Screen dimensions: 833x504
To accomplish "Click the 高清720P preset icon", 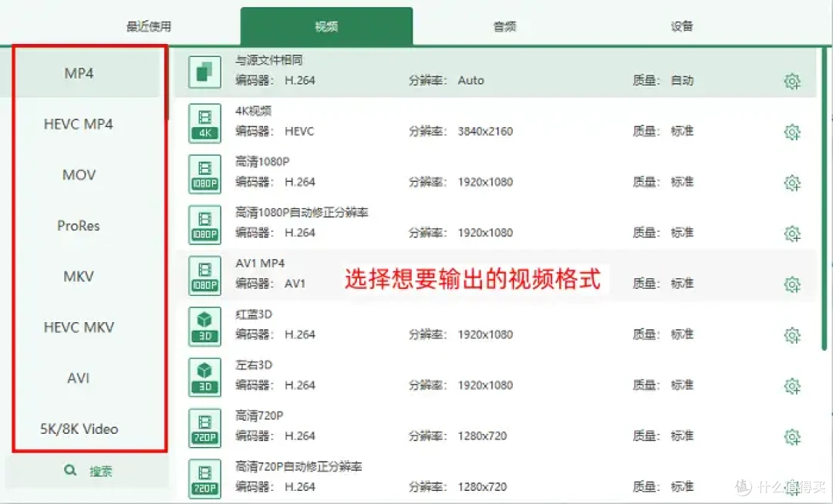I will [204, 428].
